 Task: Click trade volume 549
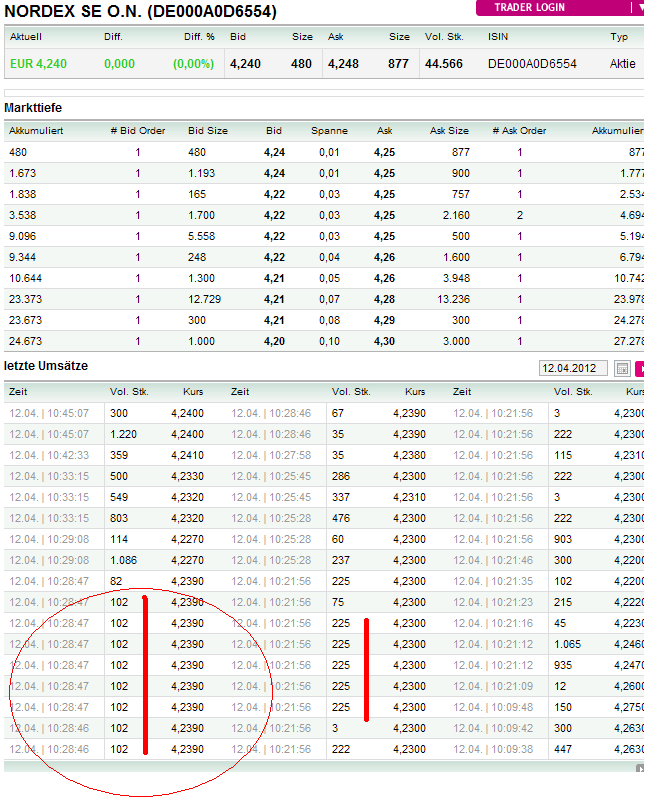pyautogui.click(x=119, y=497)
